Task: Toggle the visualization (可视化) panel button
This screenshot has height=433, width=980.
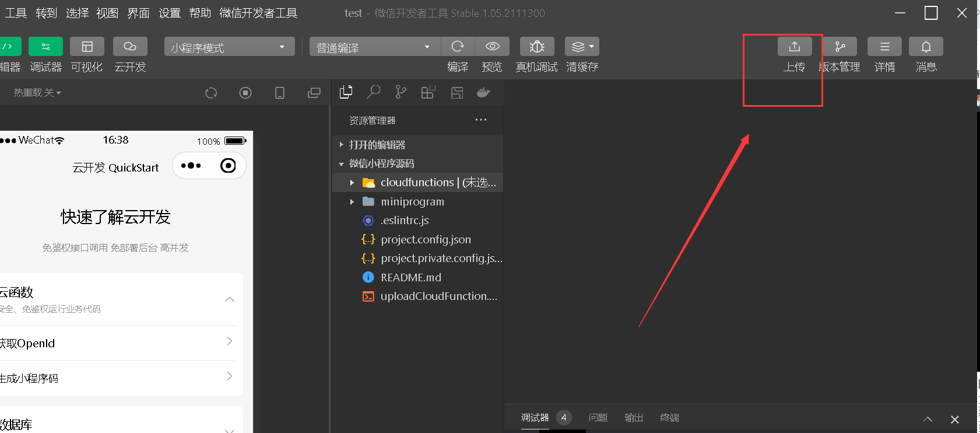Action: point(87,47)
